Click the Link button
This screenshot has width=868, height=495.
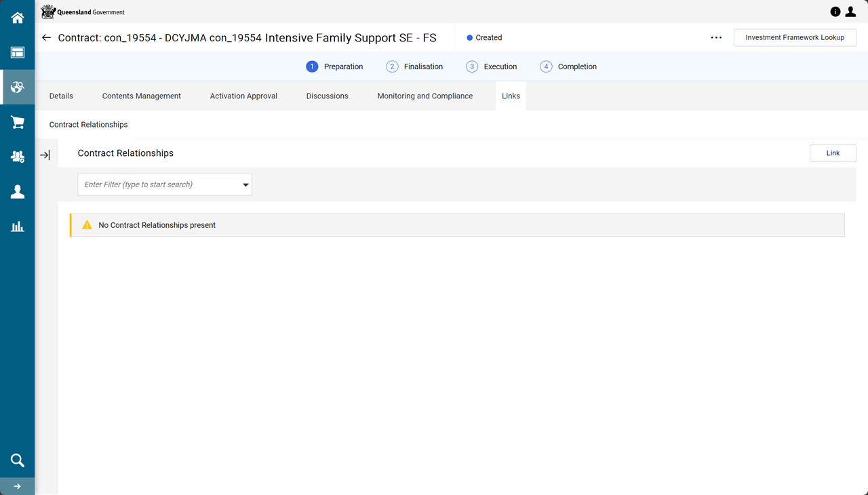click(833, 153)
